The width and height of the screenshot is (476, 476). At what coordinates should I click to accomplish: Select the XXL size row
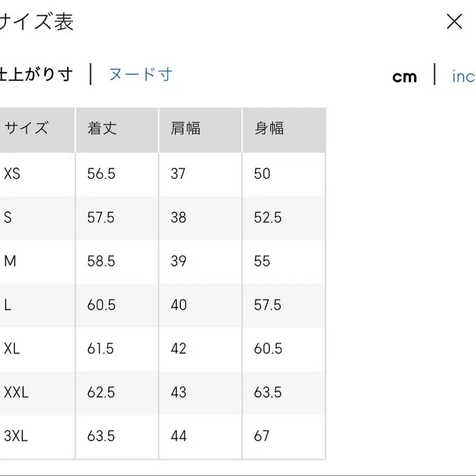tap(16, 392)
